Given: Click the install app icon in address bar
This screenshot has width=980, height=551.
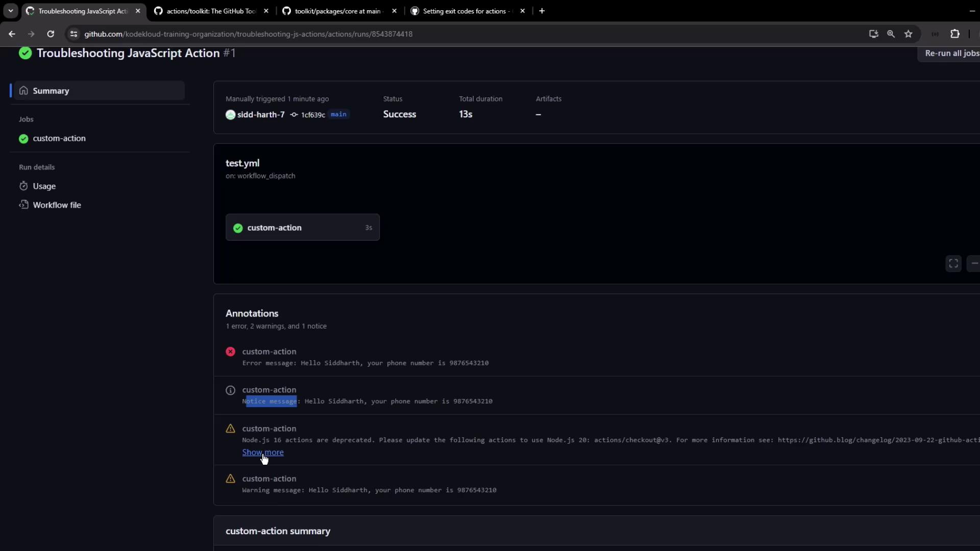Looking at the screenshot, I should (x=873, y=34).
